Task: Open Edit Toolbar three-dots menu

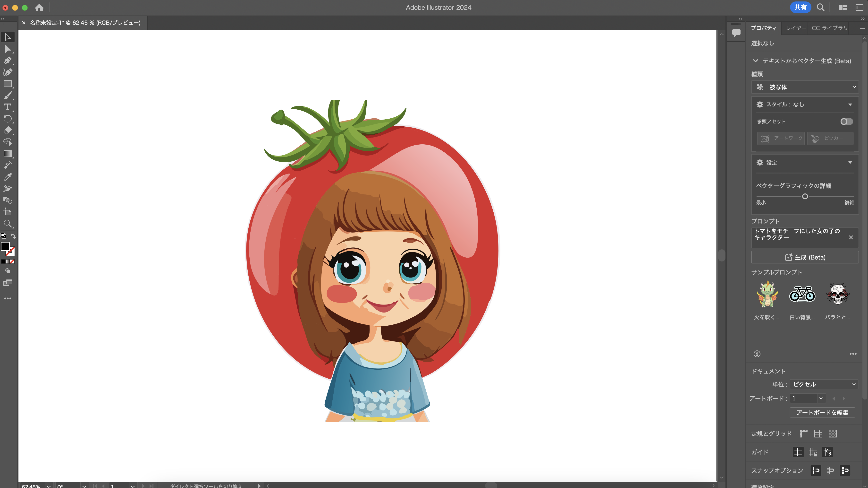Action: 8,298
